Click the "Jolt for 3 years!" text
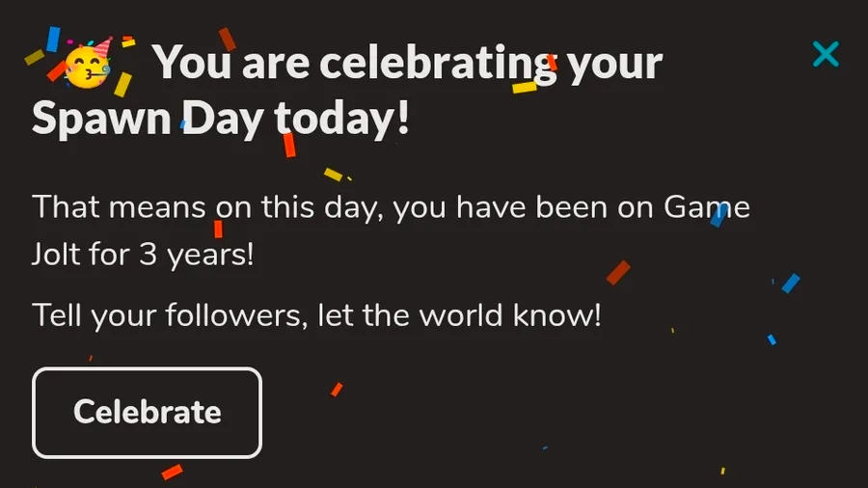This screenshot has height=488, width=868. (143, 258)
